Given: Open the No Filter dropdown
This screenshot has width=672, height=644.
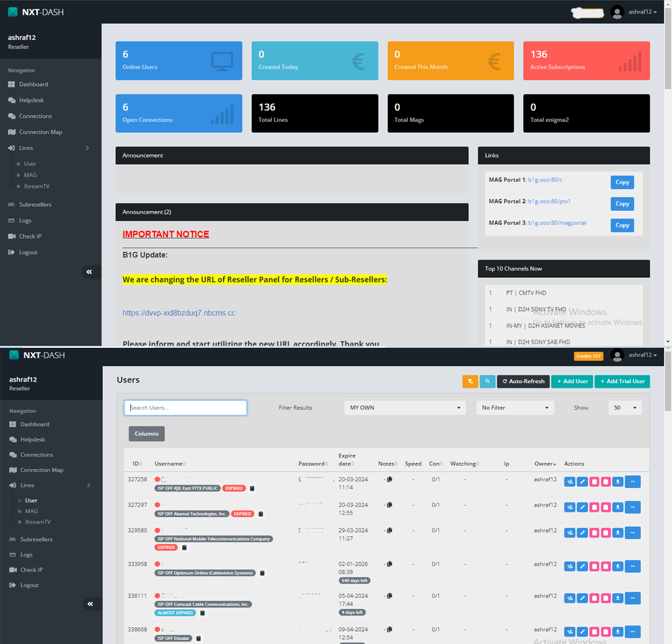Looking at the screenshot, I should (x=515, y=407).
